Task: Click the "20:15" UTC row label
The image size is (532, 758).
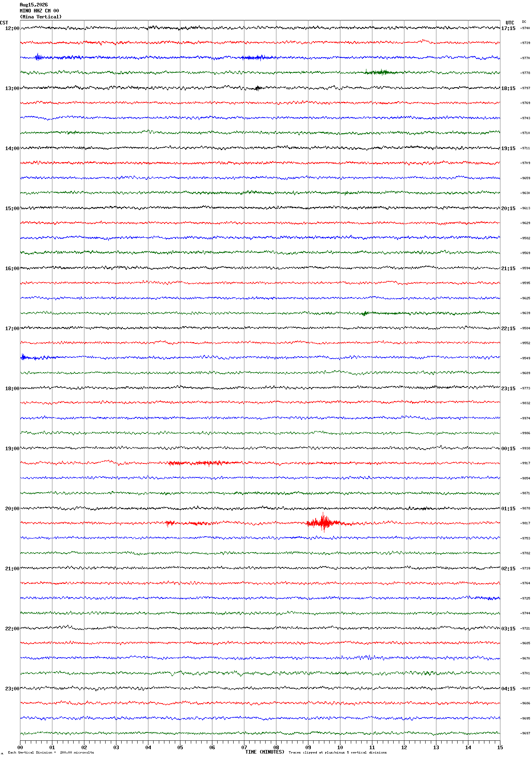Action: click(x=508, y=209)
